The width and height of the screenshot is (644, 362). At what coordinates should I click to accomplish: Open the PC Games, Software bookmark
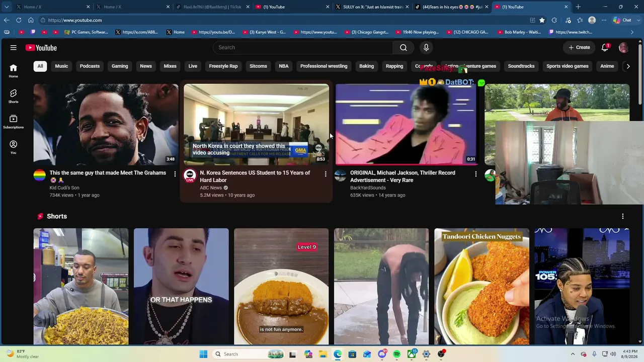87,32
